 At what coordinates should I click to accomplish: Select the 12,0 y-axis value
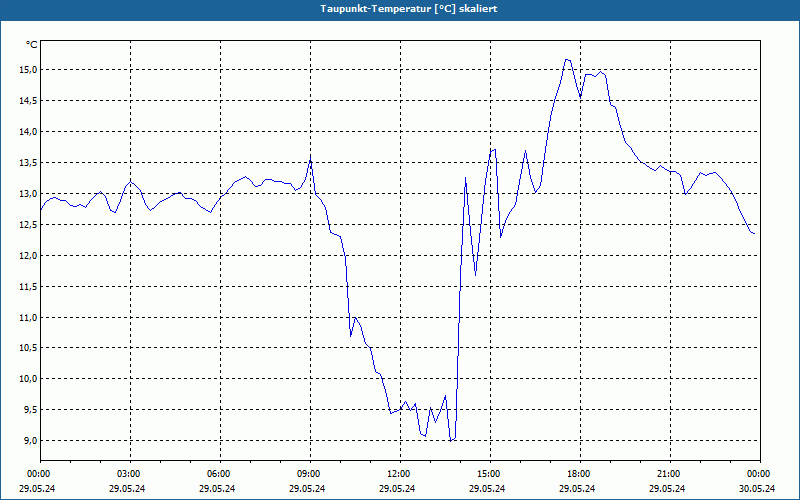[x=29, y=256]
